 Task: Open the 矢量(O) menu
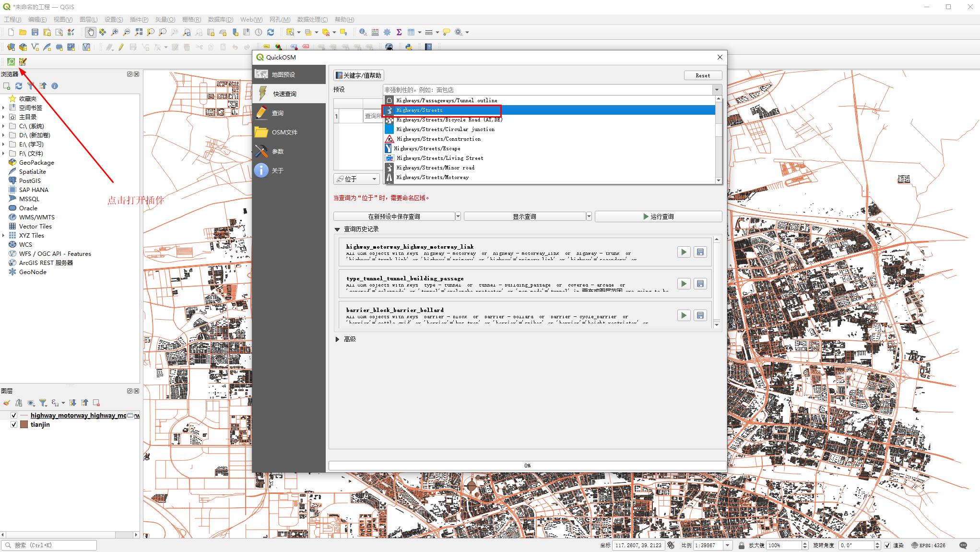(165, 19)
